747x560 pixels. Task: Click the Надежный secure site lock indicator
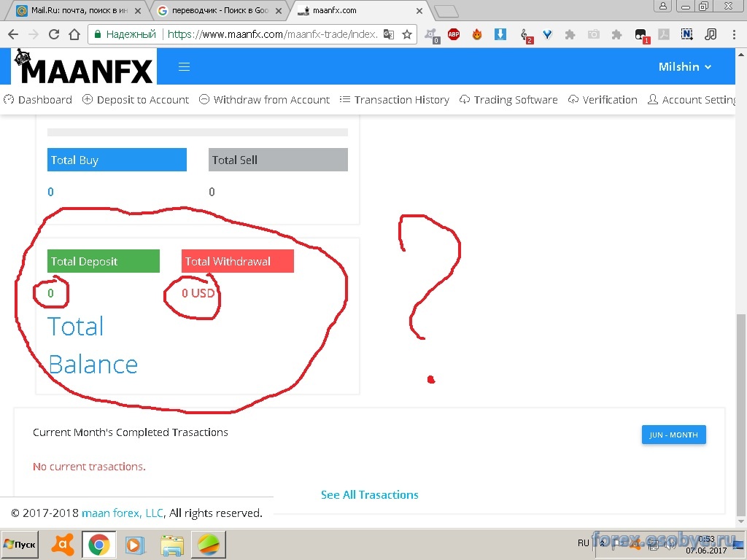coord(125,34)
